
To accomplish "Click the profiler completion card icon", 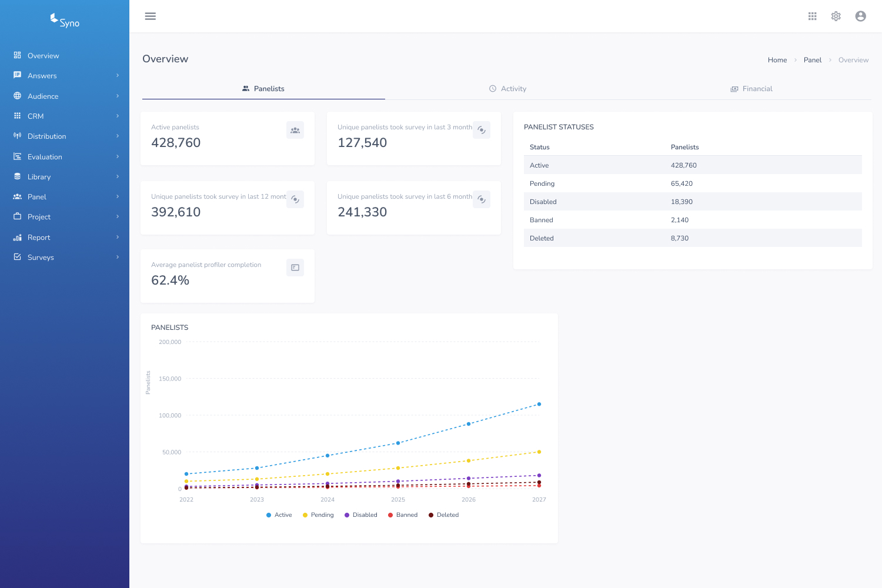I will 295,268.
